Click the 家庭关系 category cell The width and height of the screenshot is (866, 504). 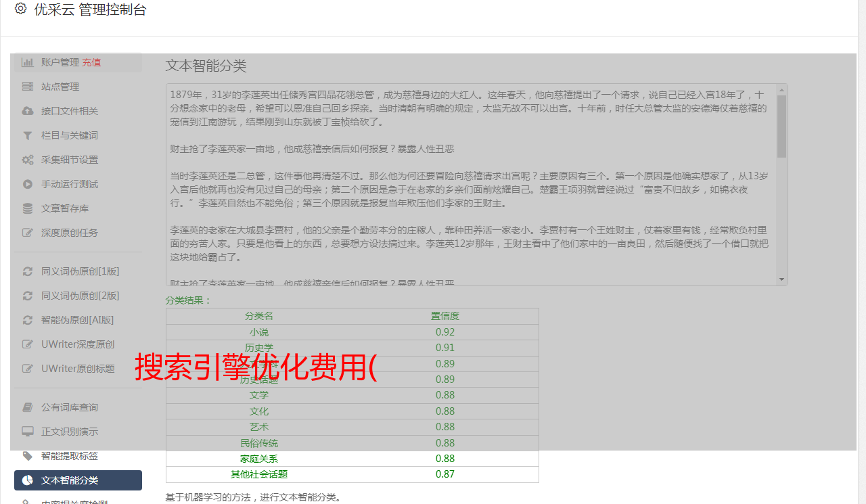(259, 459)
